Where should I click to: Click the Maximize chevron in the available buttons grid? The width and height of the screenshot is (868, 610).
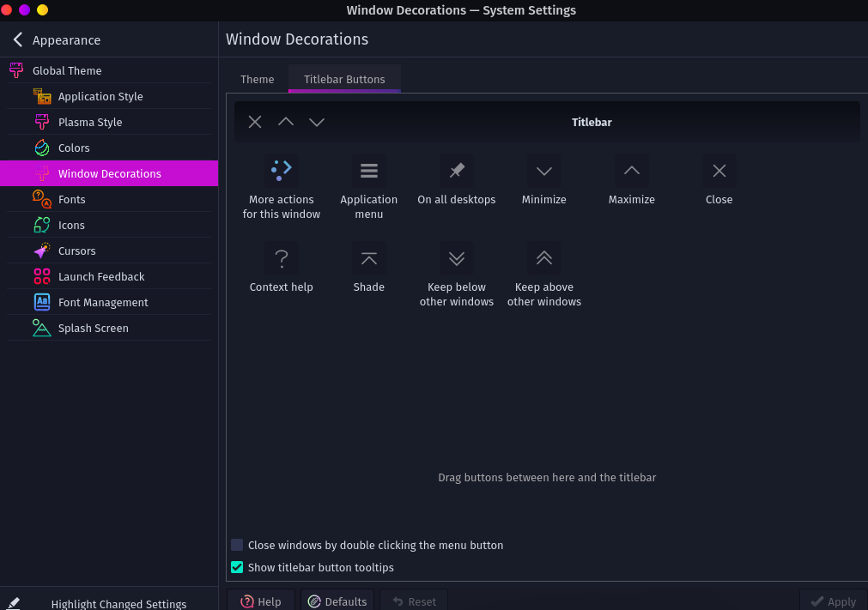pyautogui.click(x=632, y=170)
